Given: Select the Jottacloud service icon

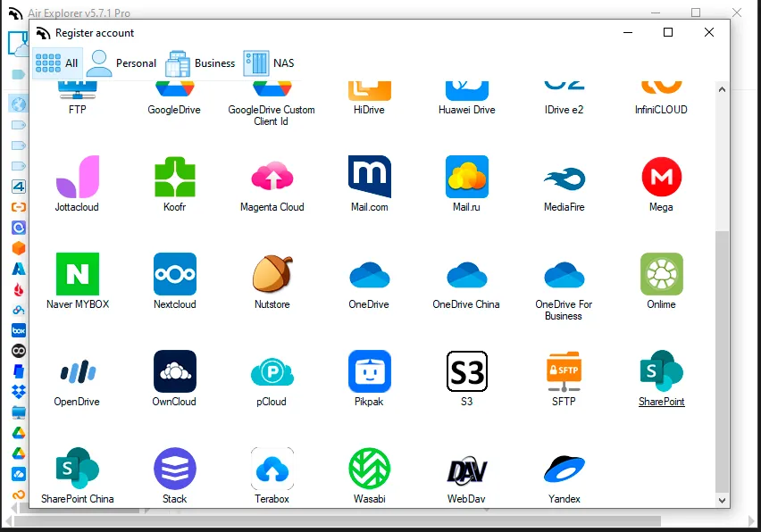Looking at the screenshot, I should click(78, 177).
